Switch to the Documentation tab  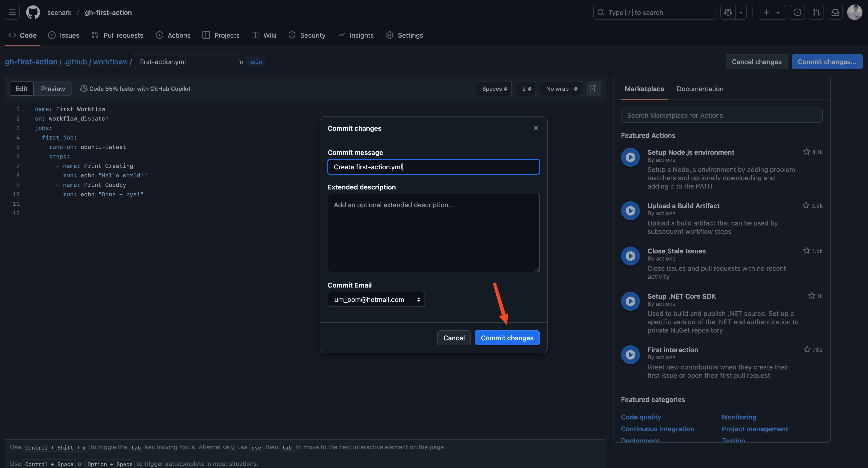click(700, 89)
